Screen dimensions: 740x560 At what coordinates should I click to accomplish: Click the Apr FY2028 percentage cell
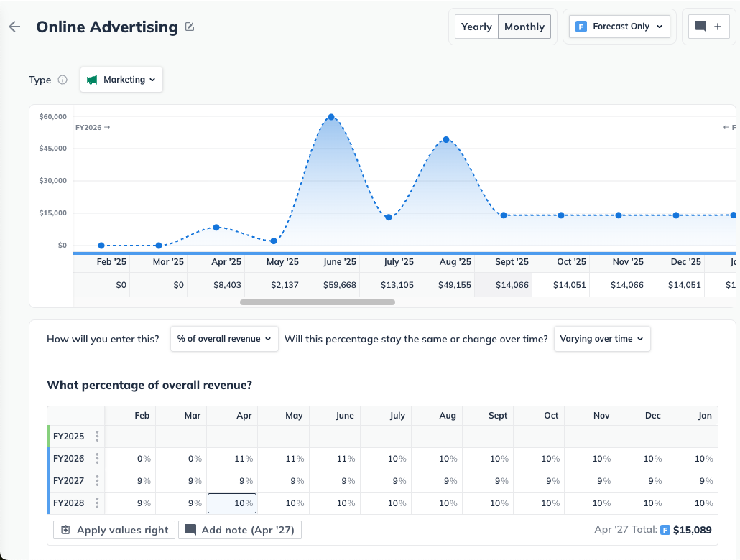point(231,503)
